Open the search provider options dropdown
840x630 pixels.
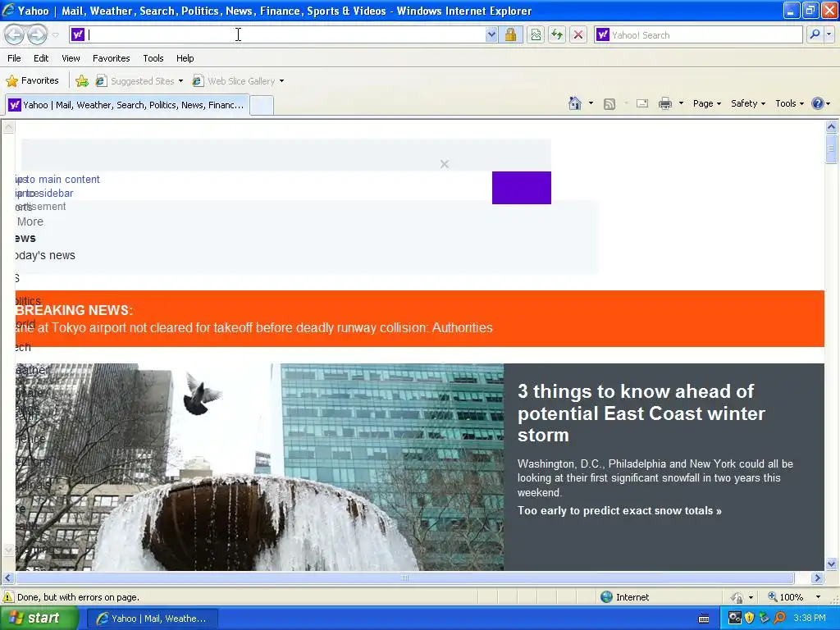click(x=829, y=34)
